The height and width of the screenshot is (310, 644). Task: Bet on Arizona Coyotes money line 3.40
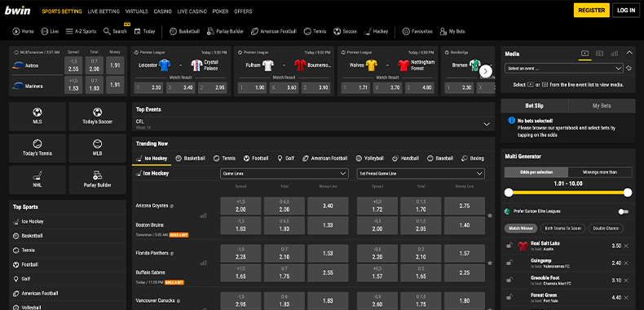tap(328, 206)
